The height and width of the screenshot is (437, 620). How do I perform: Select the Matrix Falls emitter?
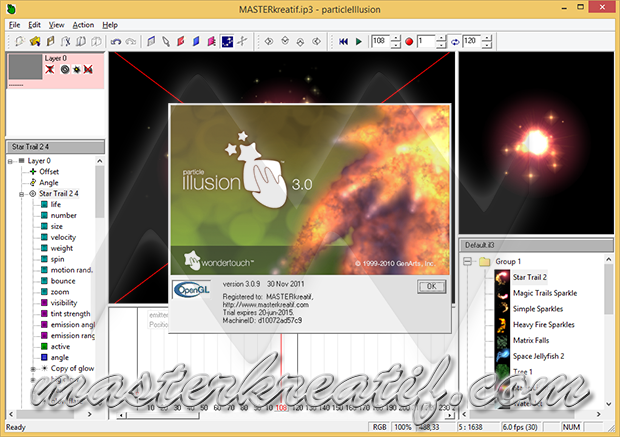pyautogui.click(x=531, y=341)
